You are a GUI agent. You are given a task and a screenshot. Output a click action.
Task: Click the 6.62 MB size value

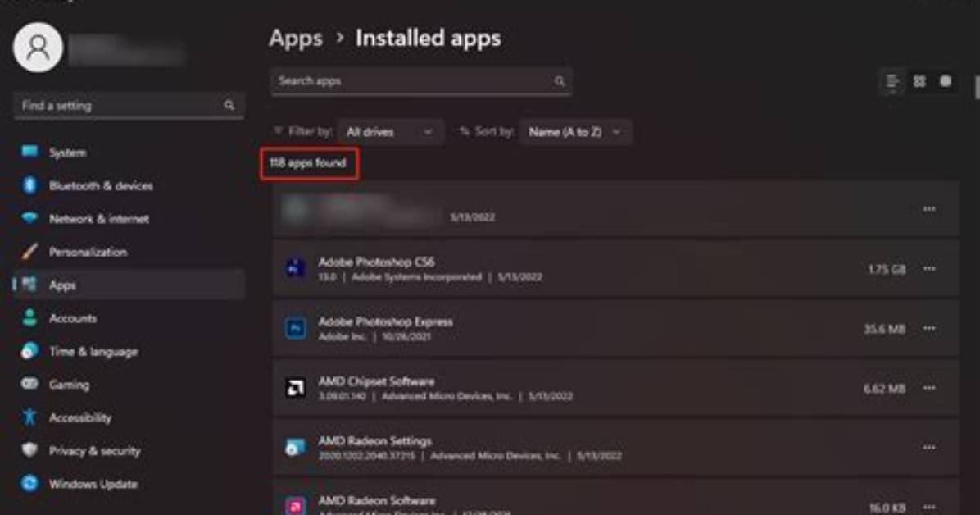884,388
